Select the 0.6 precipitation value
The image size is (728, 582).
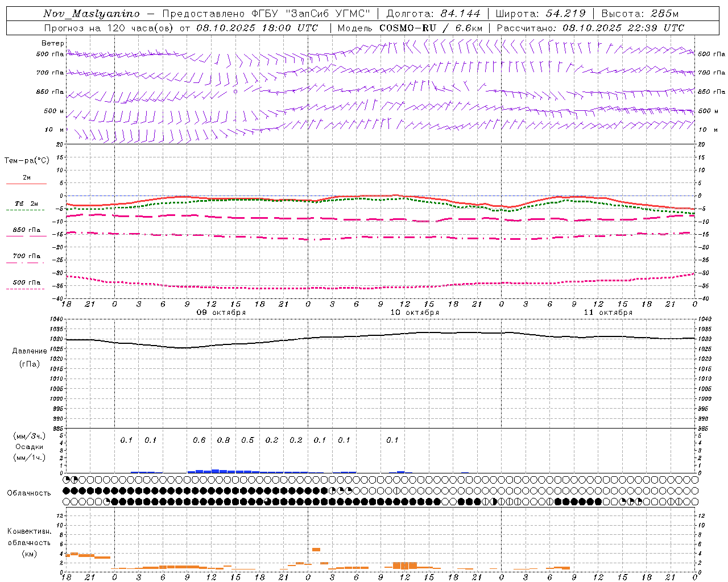199,440
